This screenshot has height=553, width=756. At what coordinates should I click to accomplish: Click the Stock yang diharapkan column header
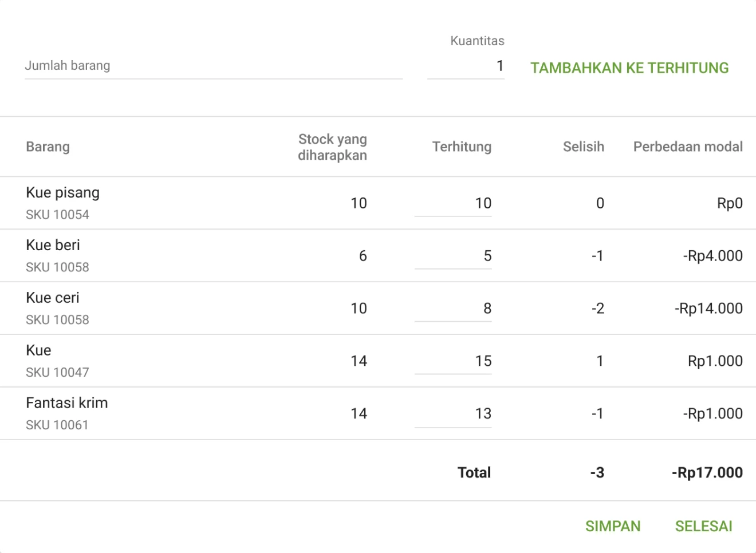[332, 147]
